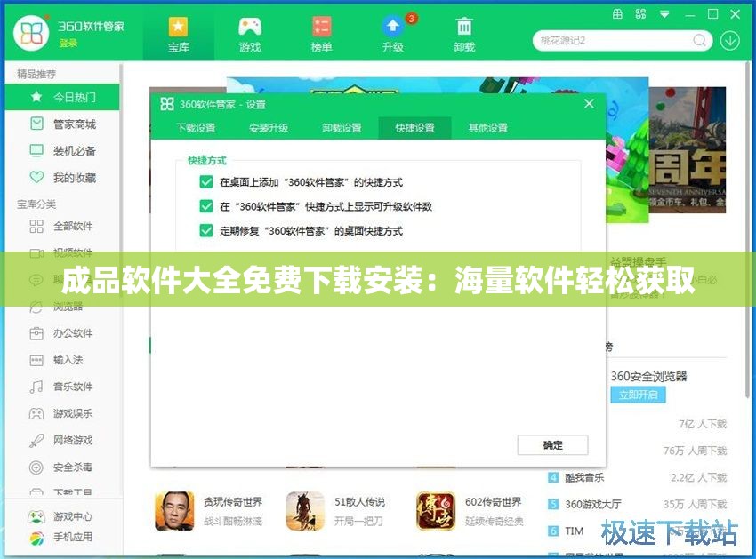Toggle 定期修复 桌面快捷方式 checkbox
This screenshot has height=559, width=756.
click(x=205, y=230)
